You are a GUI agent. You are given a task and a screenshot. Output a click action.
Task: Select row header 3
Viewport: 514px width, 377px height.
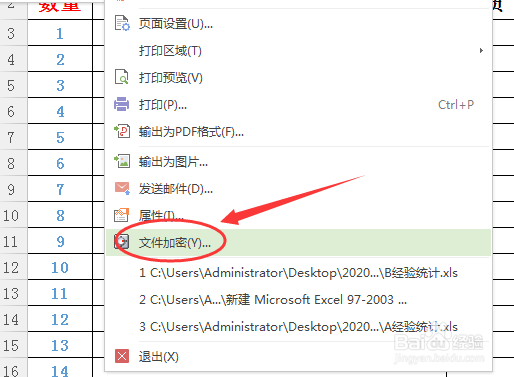pos(13,33)
